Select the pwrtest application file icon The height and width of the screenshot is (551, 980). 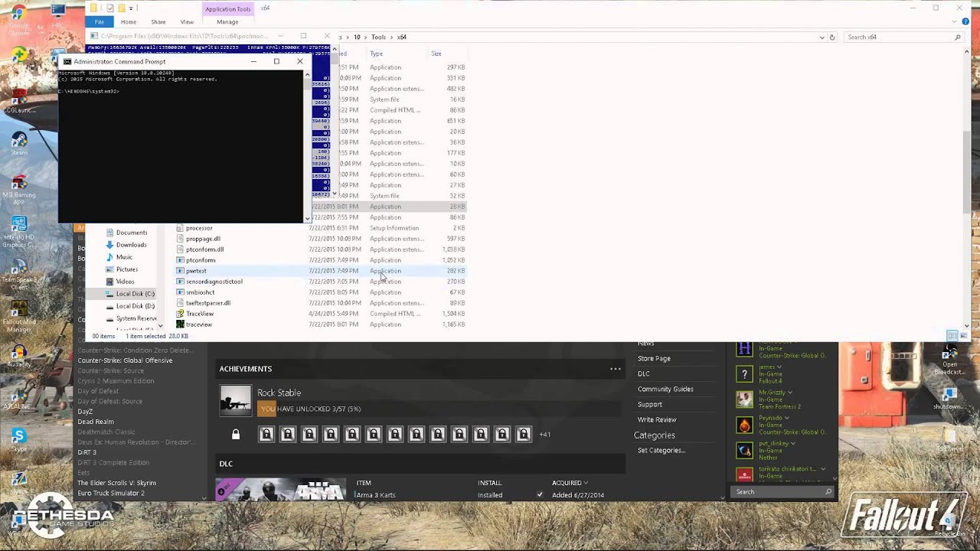pyautogui.click(x=180, y=271)
